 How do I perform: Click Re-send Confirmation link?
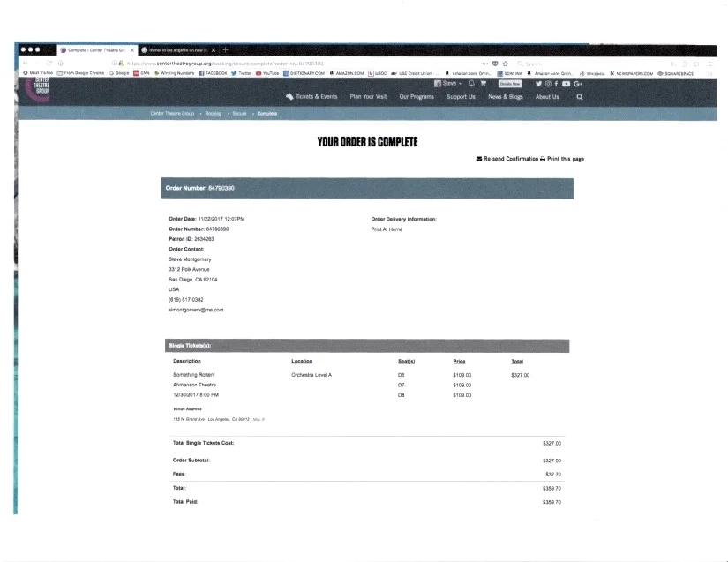point(507,159)
